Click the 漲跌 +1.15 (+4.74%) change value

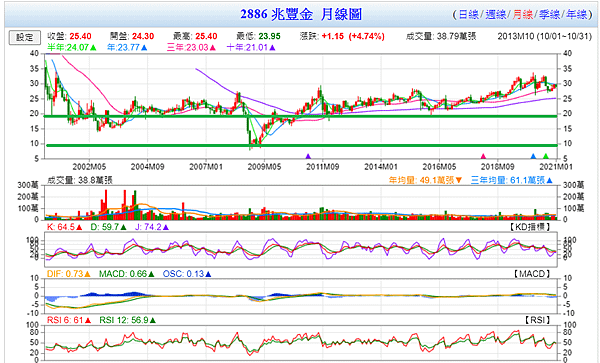(x=342, y=36)
